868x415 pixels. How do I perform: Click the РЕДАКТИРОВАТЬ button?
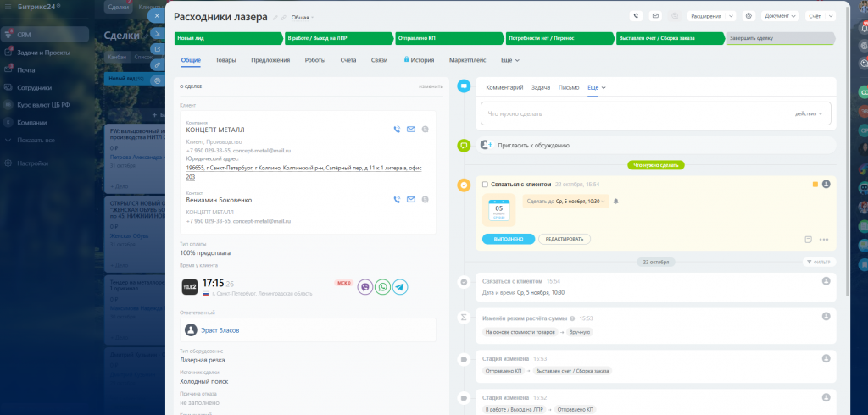pos(564,239)
